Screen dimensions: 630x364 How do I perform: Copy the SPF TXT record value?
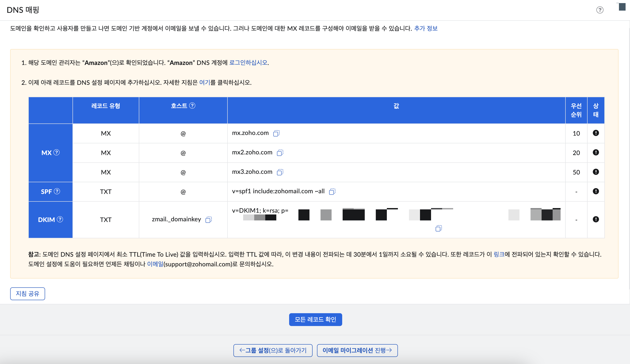click(x=332, y=192)
